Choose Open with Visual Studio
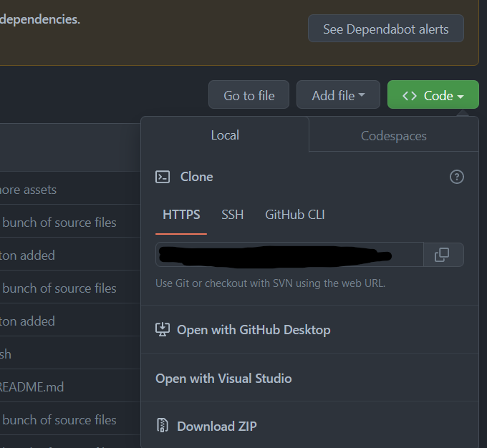487x448 pixels. coord(309,378)
